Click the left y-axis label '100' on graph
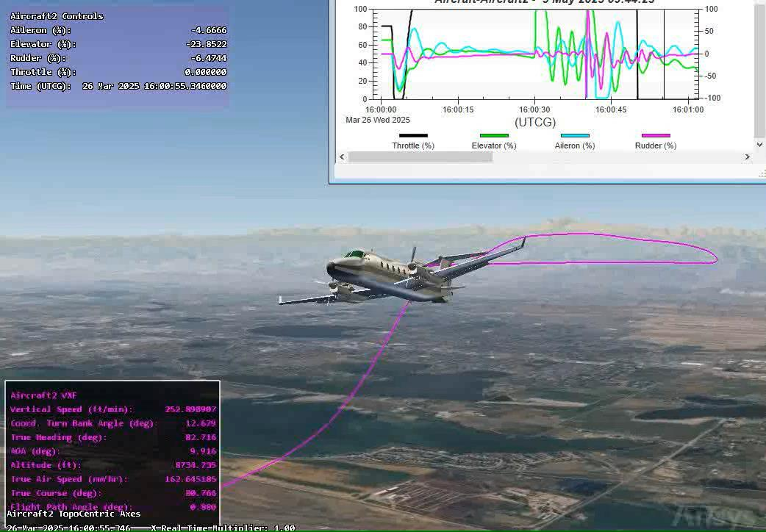766x532 pixels. (x=360, y=9)
